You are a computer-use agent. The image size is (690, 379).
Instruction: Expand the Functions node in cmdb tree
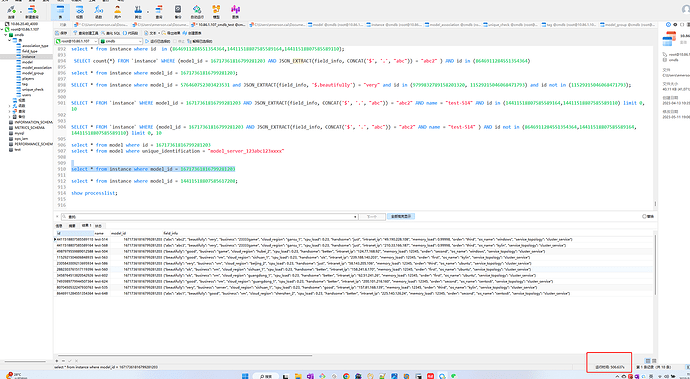pos(10,106)
